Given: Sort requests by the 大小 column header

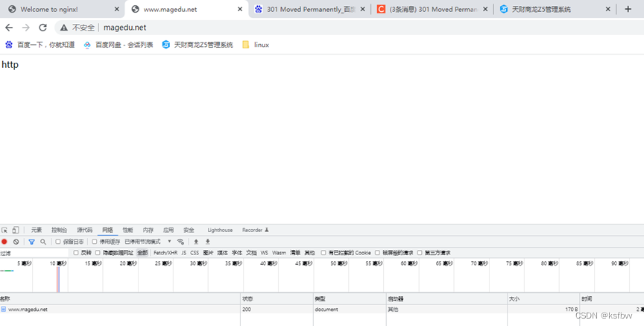Looking at the screenshot, I should (543, 299).
